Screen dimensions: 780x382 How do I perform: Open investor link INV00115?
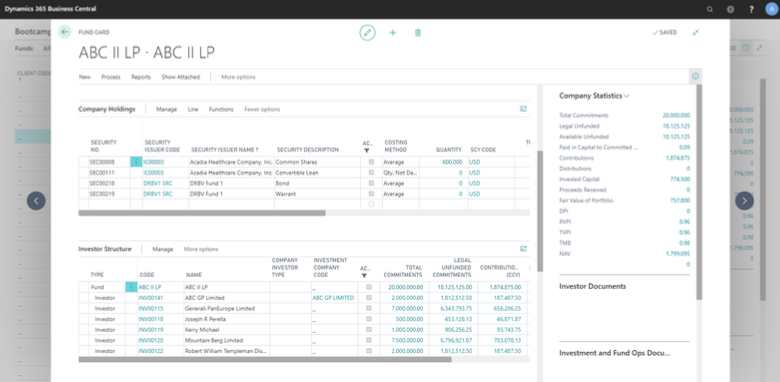click(151, 308)
